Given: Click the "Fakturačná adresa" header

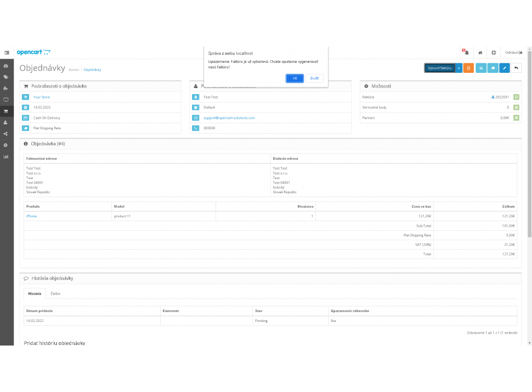Looking at the screenshot, I should (41, 158).
